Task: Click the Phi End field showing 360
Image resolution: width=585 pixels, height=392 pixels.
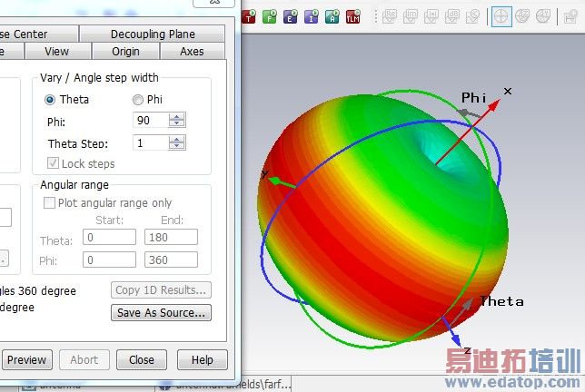Action: click(171, 260)
